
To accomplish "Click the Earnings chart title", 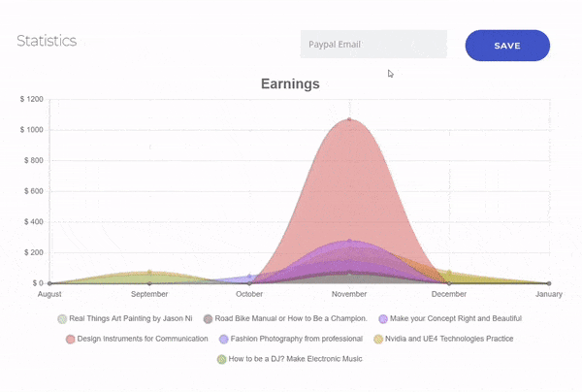I will (x=290, y=83).
